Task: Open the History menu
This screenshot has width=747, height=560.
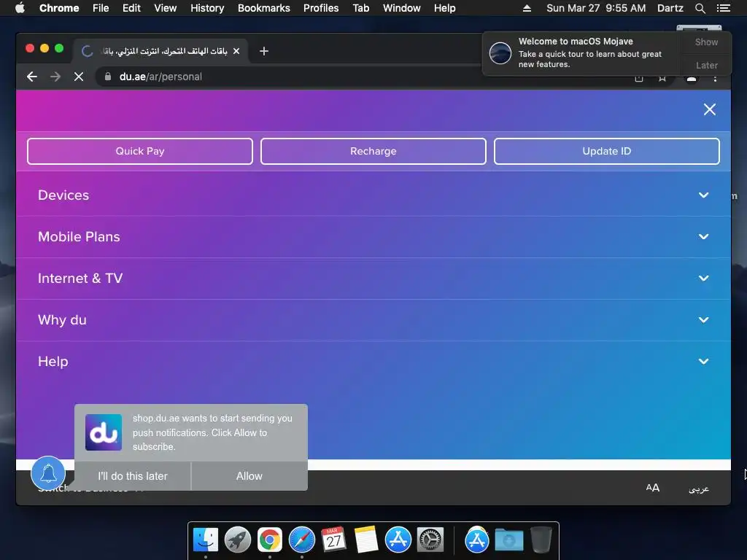Action: pos(207,8)
